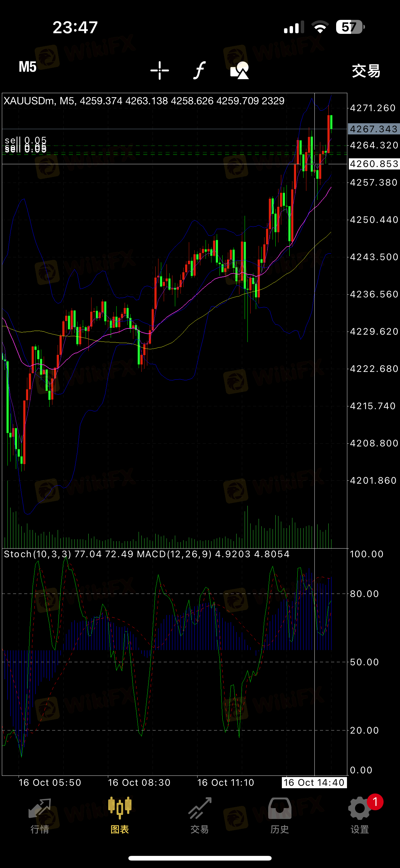Click the 16 Oct 05:50 time axis label
The image size is (400, 868).
click(50, 782)
